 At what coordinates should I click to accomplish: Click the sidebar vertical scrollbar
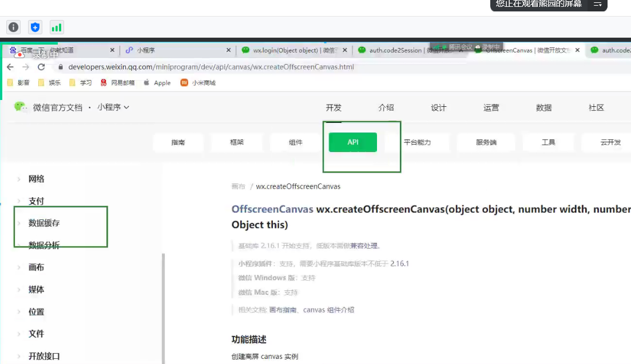click(163, 309)
